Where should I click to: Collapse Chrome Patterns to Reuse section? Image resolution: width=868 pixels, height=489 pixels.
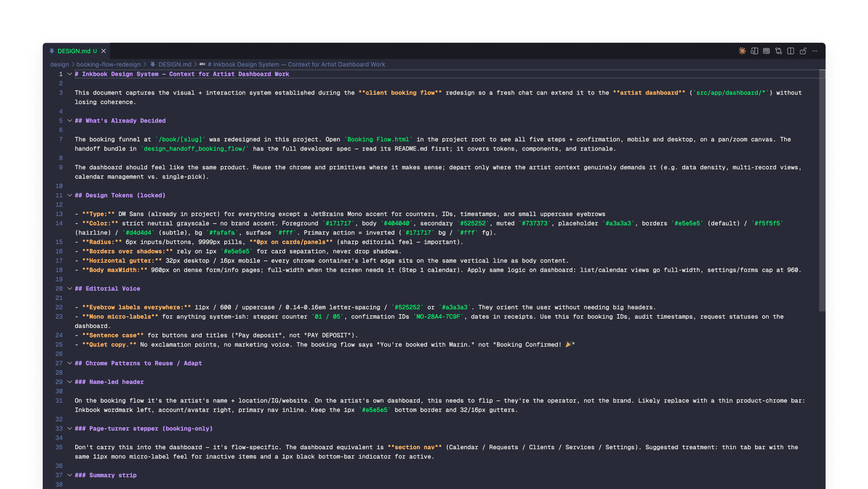(69, 363)
